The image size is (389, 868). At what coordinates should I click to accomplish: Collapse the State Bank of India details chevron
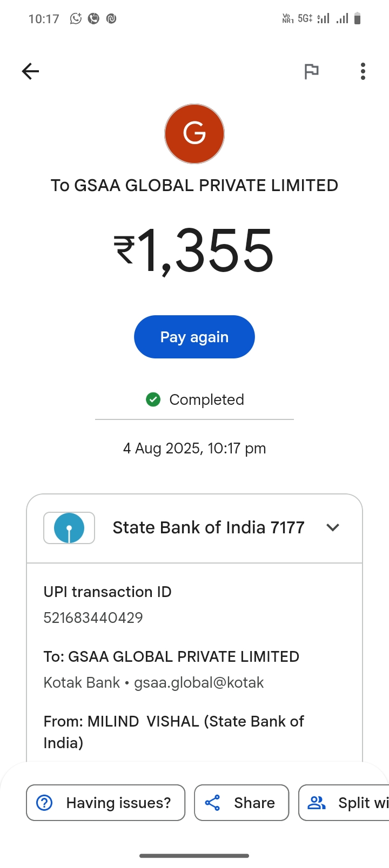pos(333,527)
